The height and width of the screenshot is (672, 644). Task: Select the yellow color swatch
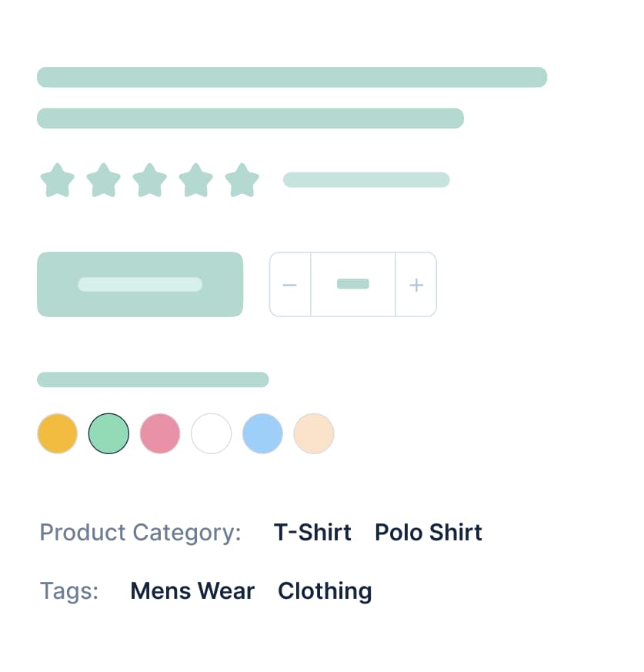pos(58,433)
